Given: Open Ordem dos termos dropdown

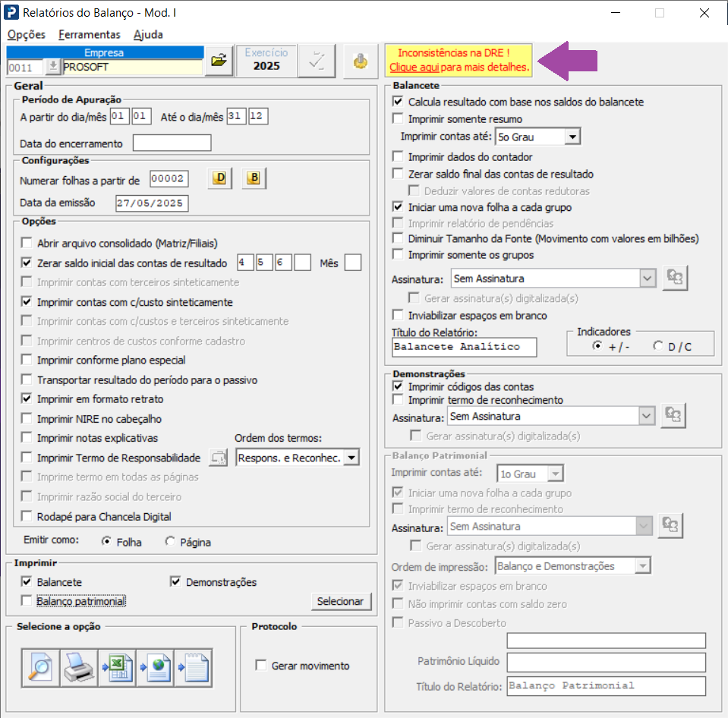Looking at the screenshot, I should 351,458.
